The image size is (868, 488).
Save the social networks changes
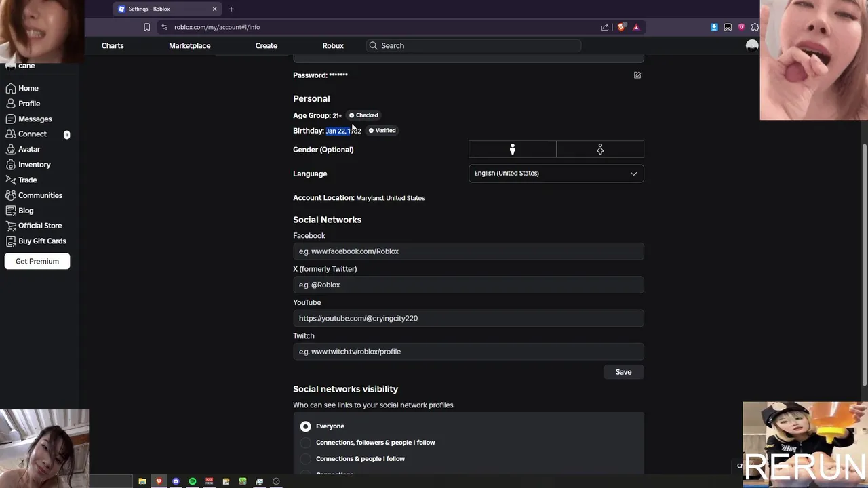click(x=623, y=372)
